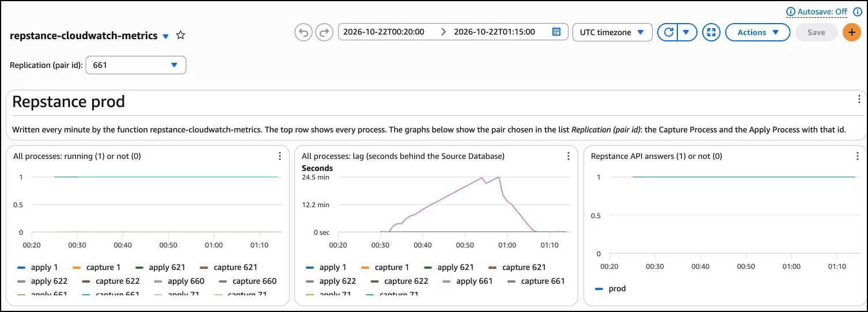Toggle apply 622 in lag widget legend
The height and width of the screenshot is (312, 868).
[331, 281]
